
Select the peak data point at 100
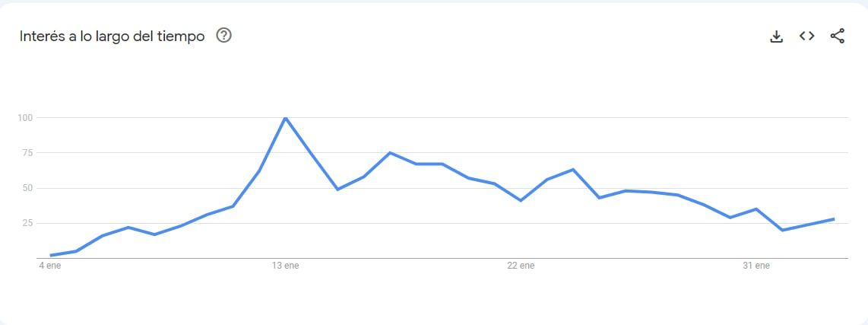pos(285,117)
